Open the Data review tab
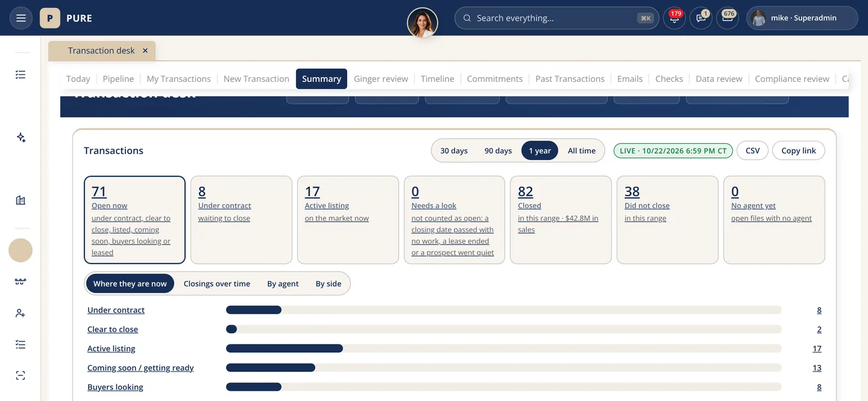The height and width of the screenshot is (401, 868). pos(719,79)
